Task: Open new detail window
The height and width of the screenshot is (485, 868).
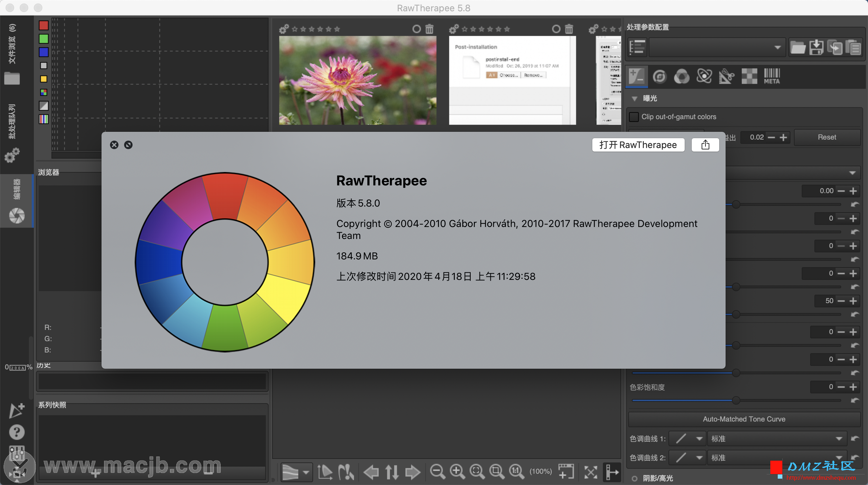Action: click(x=566, y=472)
